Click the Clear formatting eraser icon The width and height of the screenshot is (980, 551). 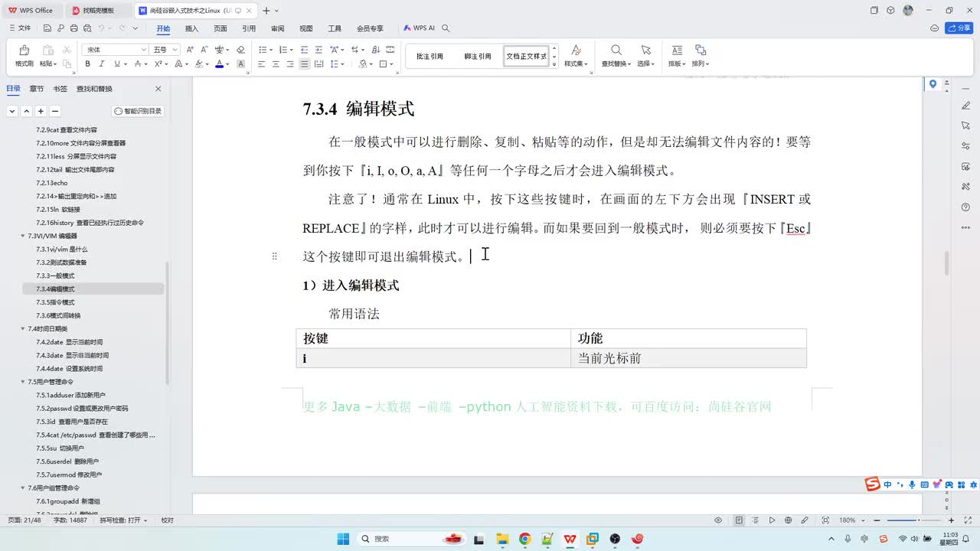tap(240, 50)
